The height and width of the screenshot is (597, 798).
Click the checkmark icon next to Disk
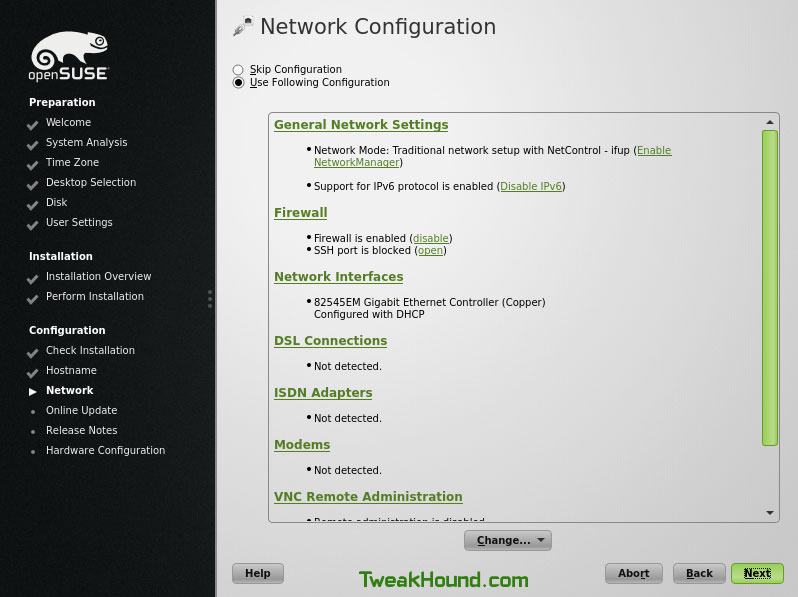pyautogui.click(x=33, y=205)
